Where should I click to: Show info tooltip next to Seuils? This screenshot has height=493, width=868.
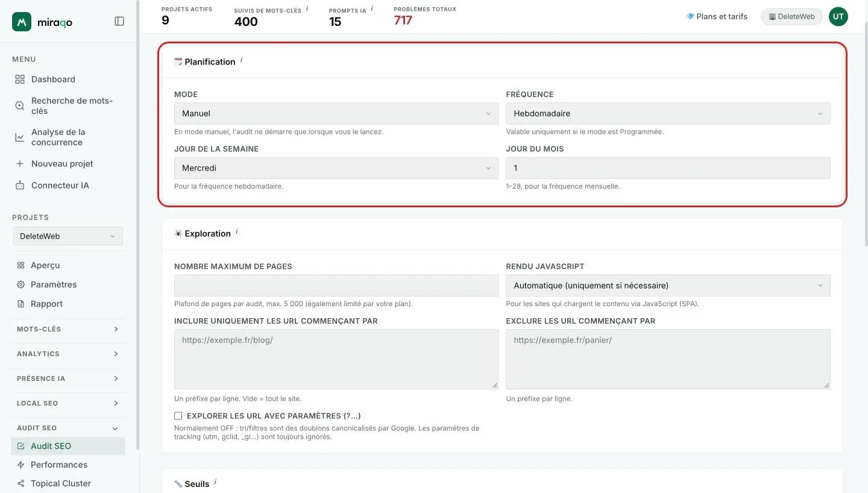click(x=215, y=482)
